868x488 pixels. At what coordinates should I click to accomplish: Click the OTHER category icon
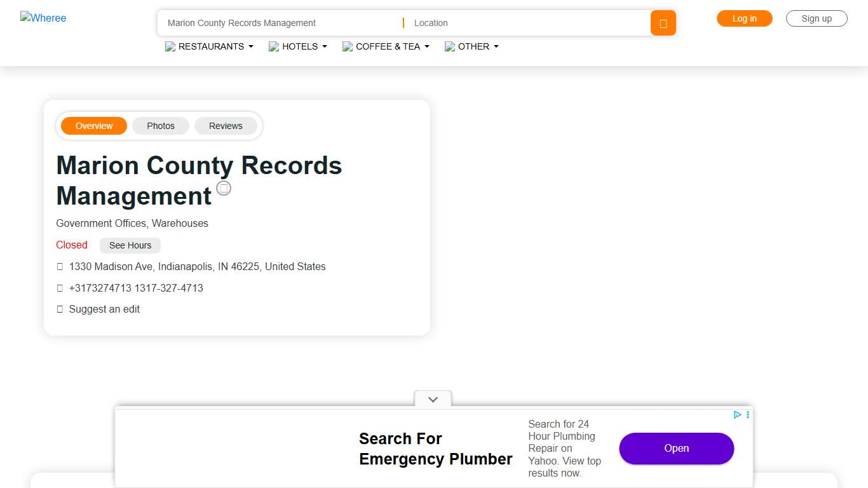(x=450, y=46)
